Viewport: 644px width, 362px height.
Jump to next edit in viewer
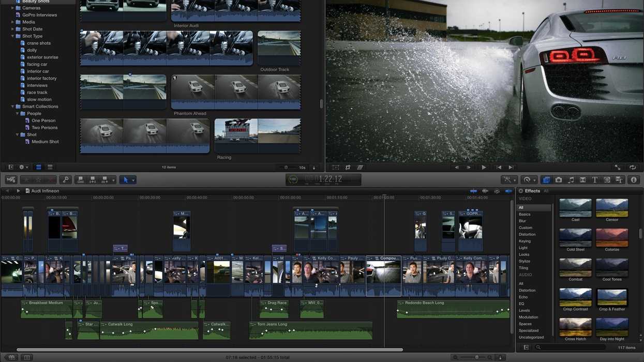(511, 168)
